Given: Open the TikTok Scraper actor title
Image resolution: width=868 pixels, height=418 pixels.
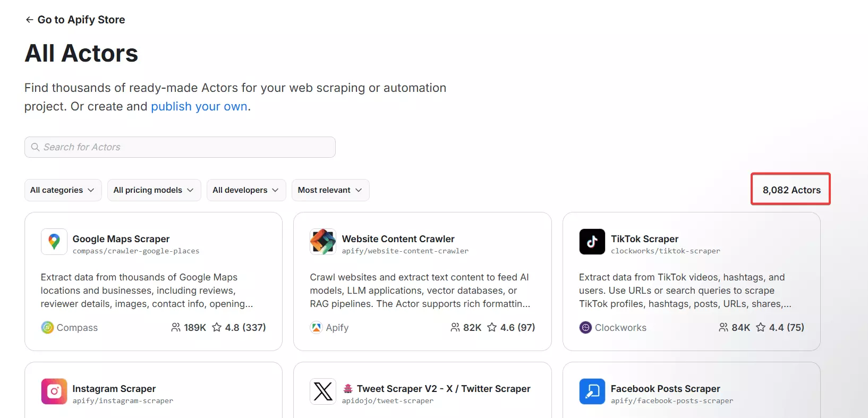Looking at the screenshot, I should tap(644, 239).
